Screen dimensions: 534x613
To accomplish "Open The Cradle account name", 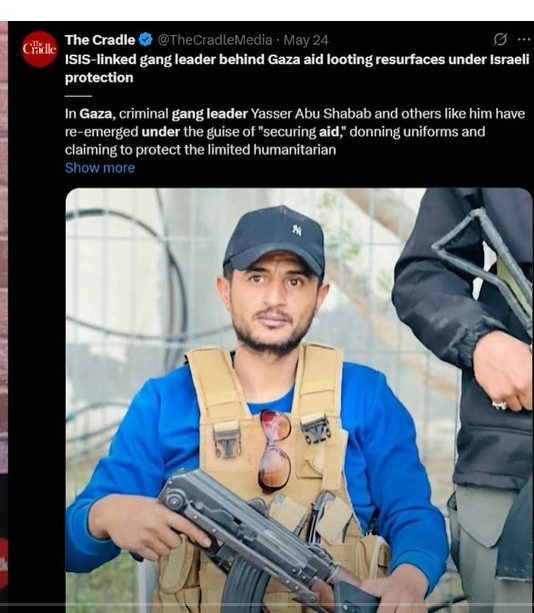I will coord(100,40).
